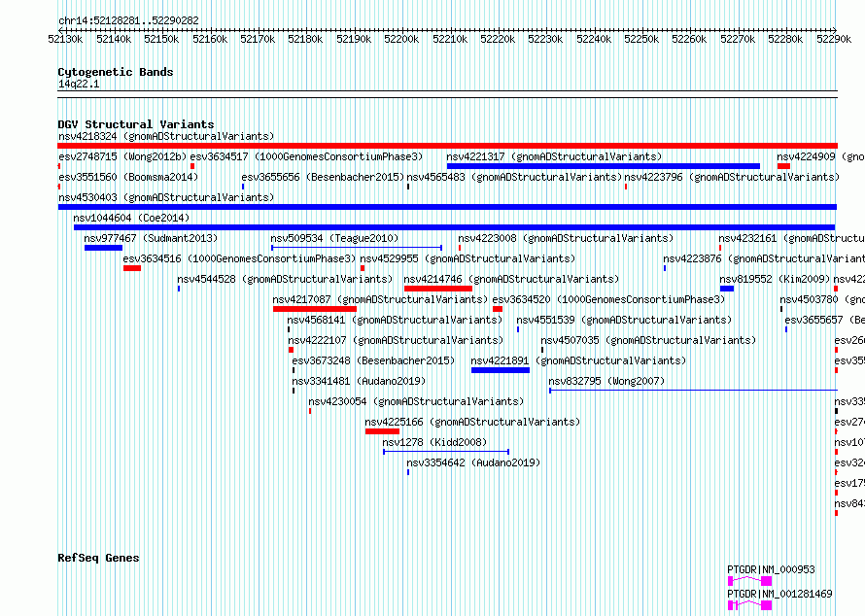The image size is (865, 616).
Task: Open nsv4222107 variant label
Action: (396, 340)
